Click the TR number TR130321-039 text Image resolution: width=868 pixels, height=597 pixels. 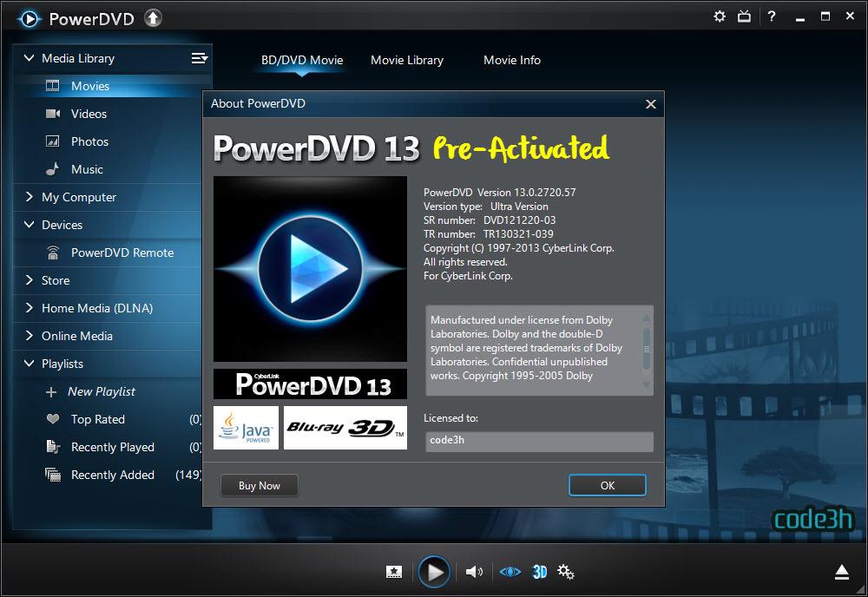488,233
